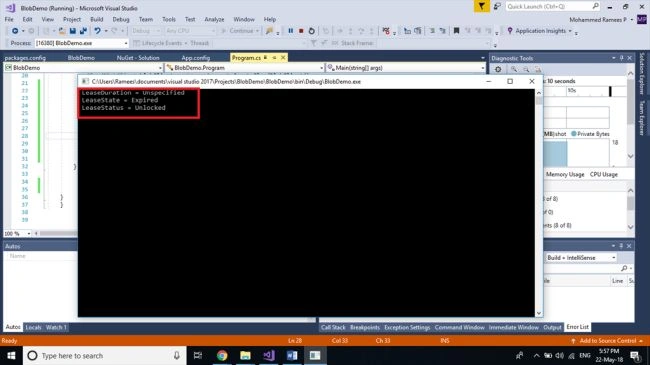Open the Application Insights dropdown arrow

click(570, 31)
